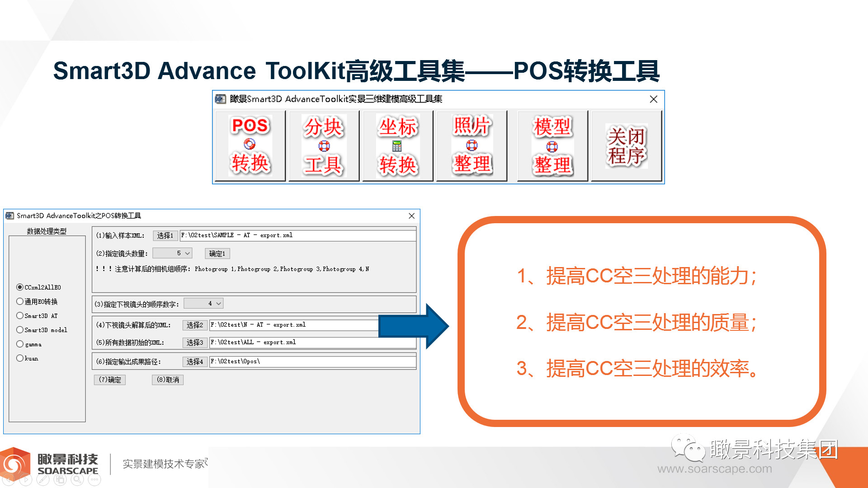Image resolution: width=868 pixels, height=488 pixels.
Task: Click the www.soarscape.com link
Action: tap(715, 469)
